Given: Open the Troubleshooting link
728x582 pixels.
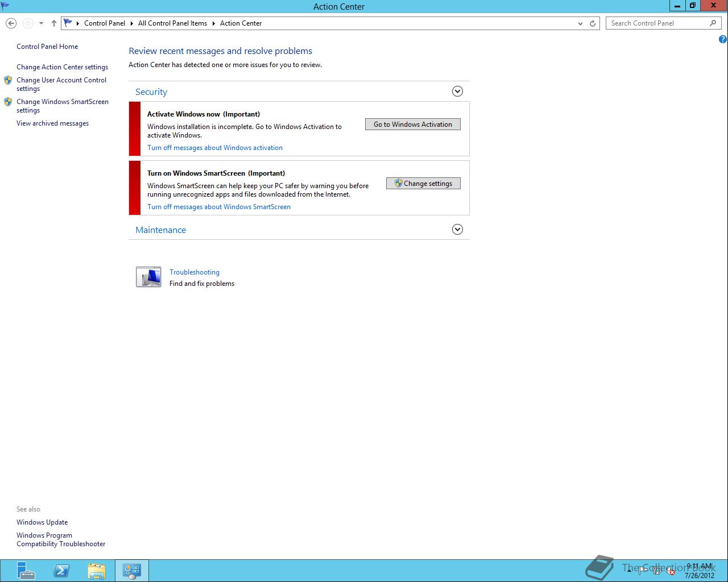Looking at the screenshot, I should coord(195,272).
